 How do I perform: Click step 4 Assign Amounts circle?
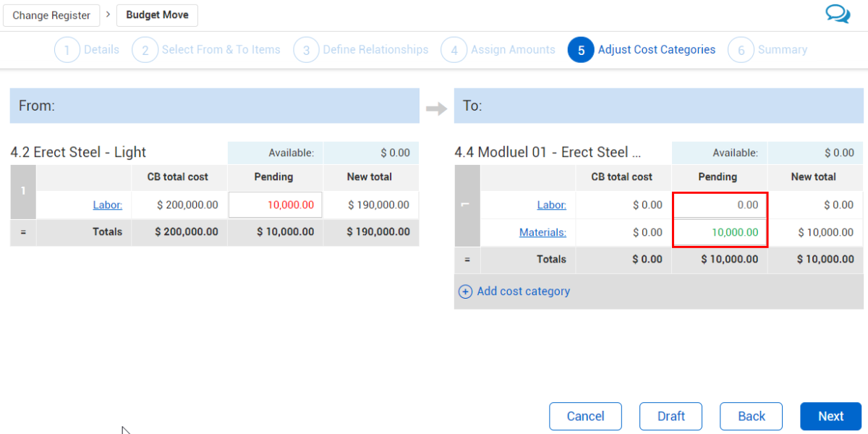point(454,50)
